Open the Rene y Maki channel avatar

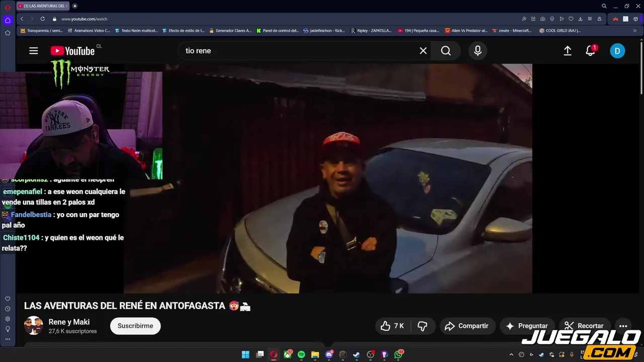(34, 326)
